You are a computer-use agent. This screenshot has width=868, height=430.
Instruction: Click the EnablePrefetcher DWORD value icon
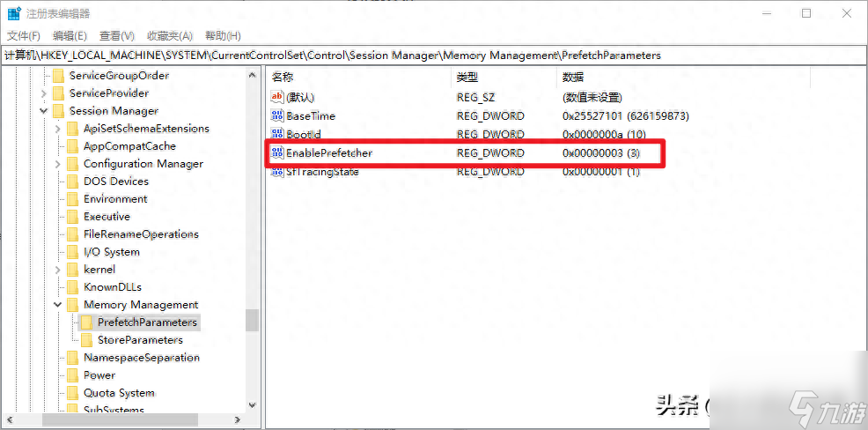tap(276, 153)
